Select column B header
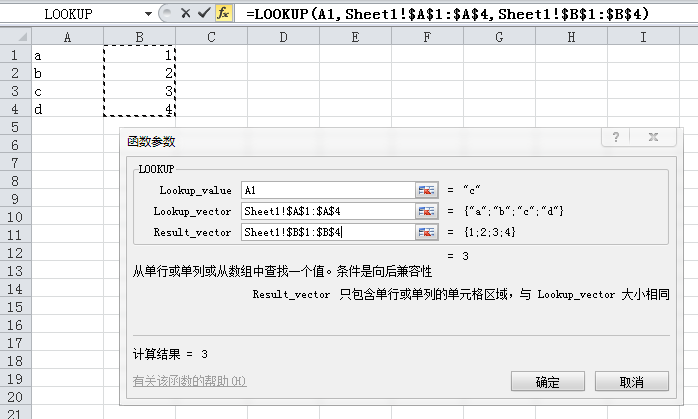The image size is (698, 419). point(140,37)
